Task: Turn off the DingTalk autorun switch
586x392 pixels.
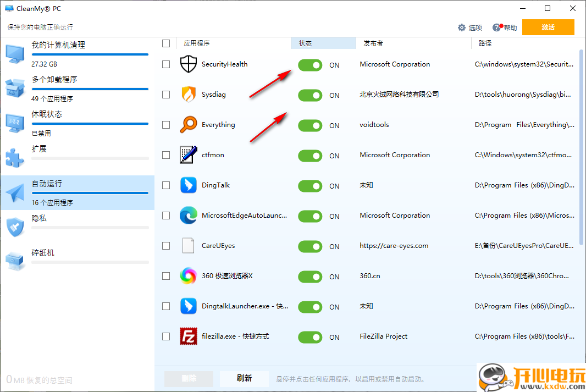Action: pyautogui.click(x=310, y=186)
